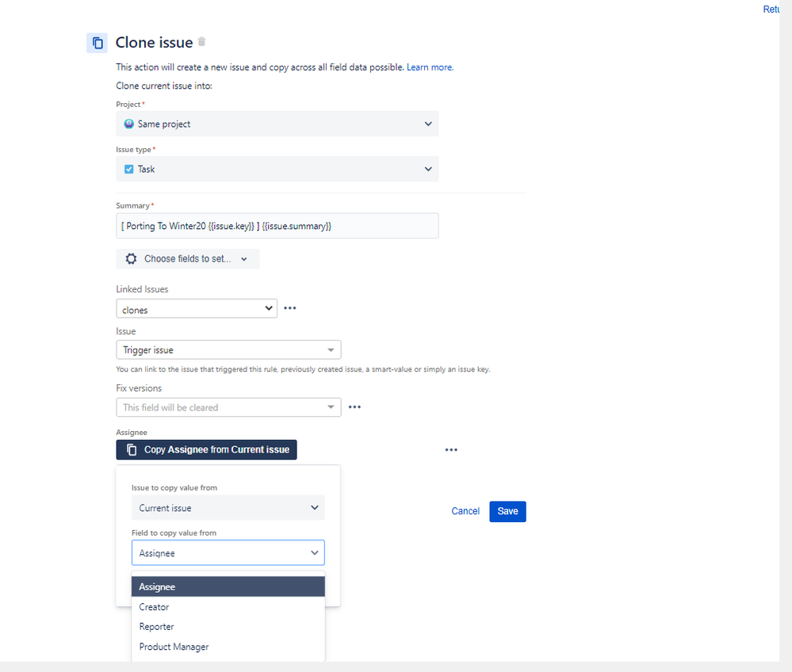Open the Field to copy value from dropdown

[228, 553]
